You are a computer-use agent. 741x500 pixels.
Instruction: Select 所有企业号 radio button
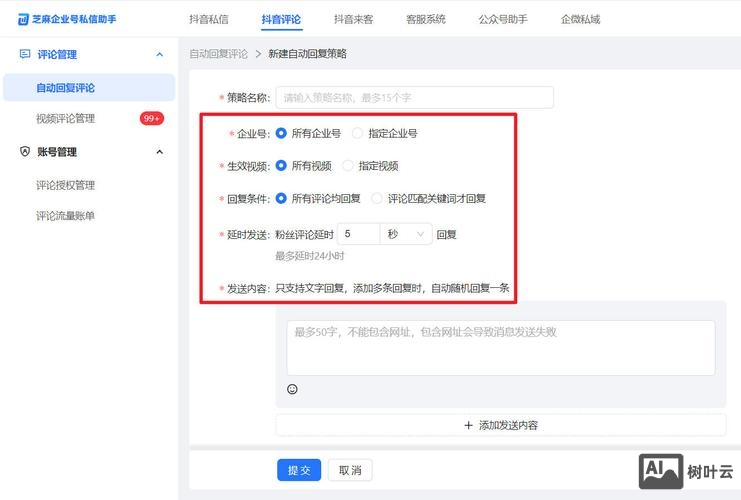click(281, 133)
